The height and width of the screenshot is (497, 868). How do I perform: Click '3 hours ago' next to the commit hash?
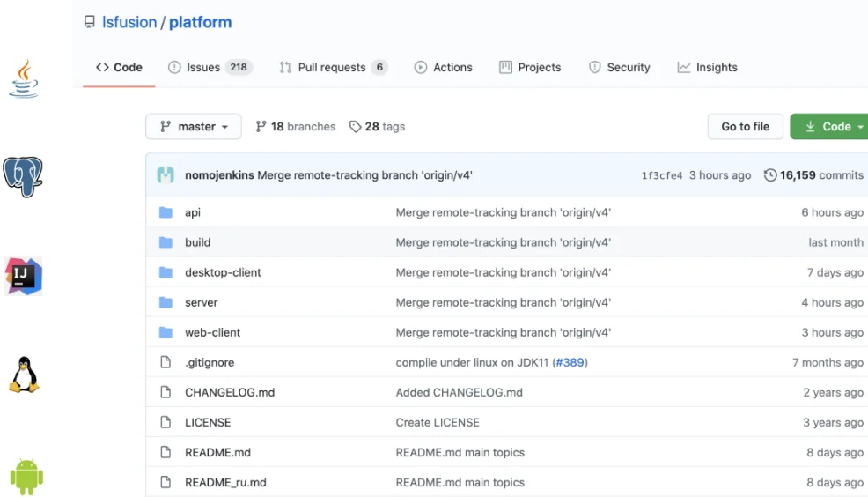pyautogui.click(x=720, y=175)
